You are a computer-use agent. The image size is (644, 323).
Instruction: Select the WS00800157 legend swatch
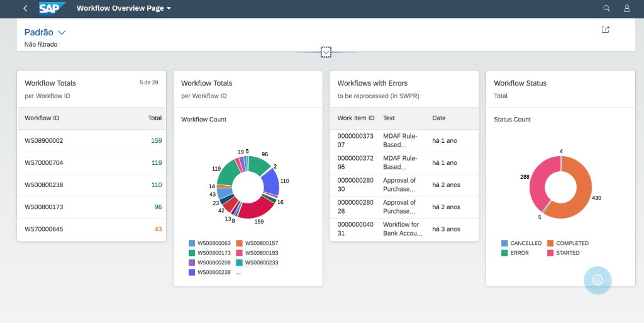click(x=240, y=243)
